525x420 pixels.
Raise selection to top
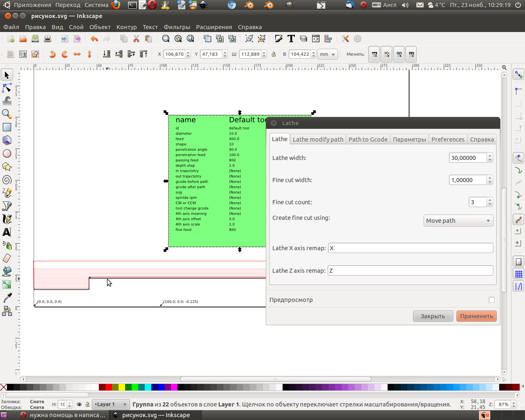[144, 54]
